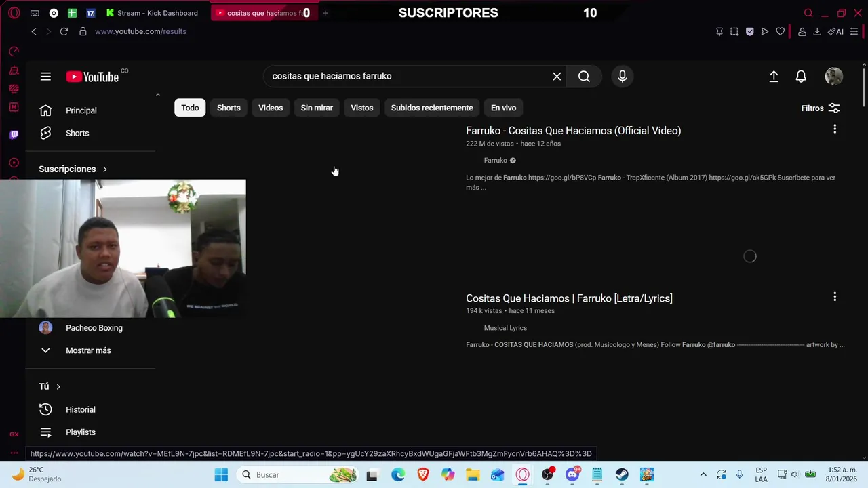Screen dimensions: 868x488
Task: Expand the Suscripciones section
Action: click(x=73, y=169)
